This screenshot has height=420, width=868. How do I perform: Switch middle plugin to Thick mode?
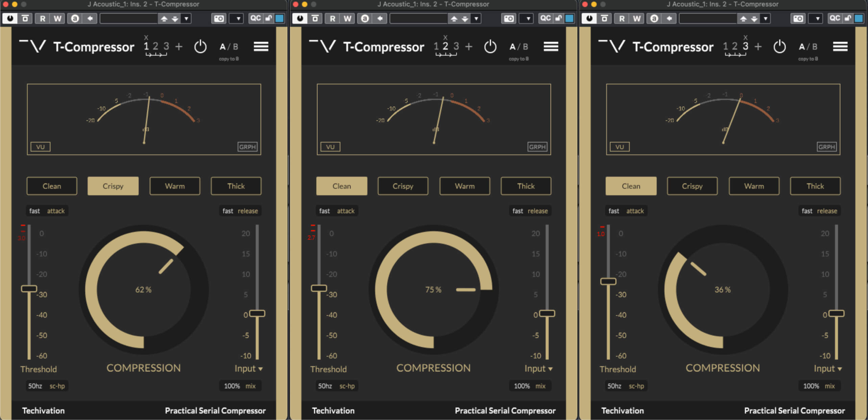(x=526, y=186)
